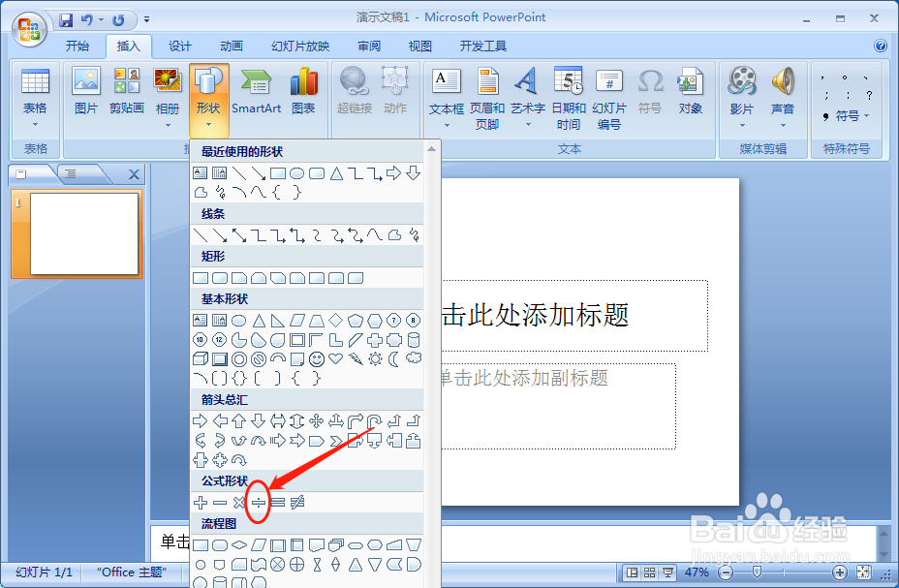The width and height of the screenshot is (899, 588).
Task: Select the plus sign equation shape
Action: pyautogui.click(x=201, y=503)
